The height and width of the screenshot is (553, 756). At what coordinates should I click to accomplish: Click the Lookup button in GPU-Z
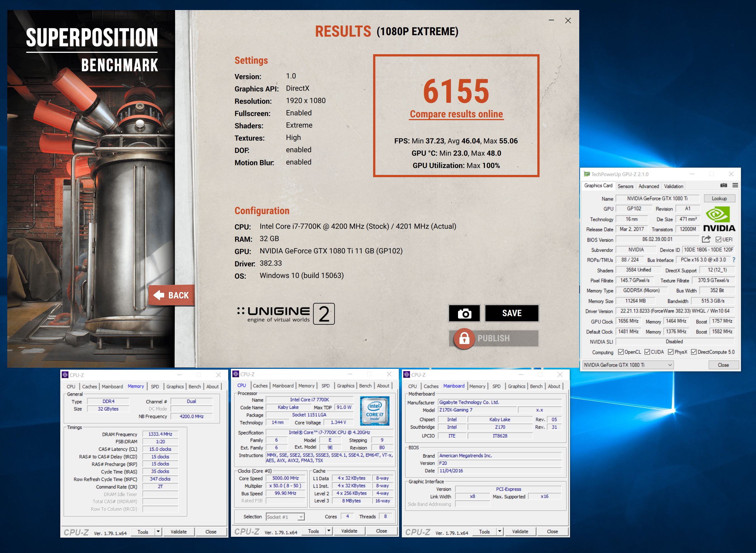(719, 198)
